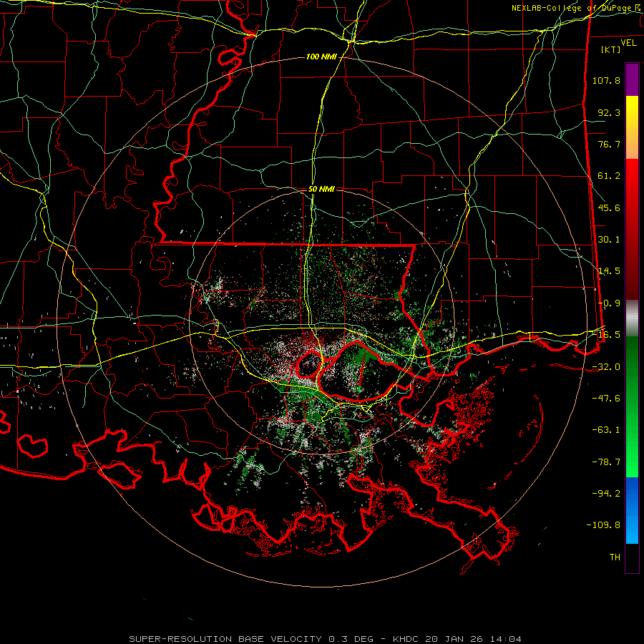The height and width of the screenshot is (644, 644).
Task: Select the -78.7 velocity scale value
Action: [606, 462]
